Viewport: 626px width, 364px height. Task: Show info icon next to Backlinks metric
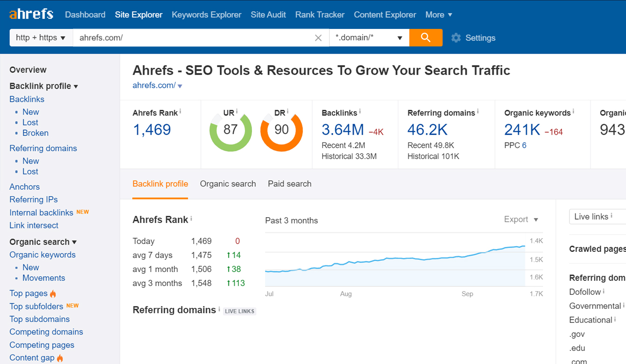[x=360, y=112]
